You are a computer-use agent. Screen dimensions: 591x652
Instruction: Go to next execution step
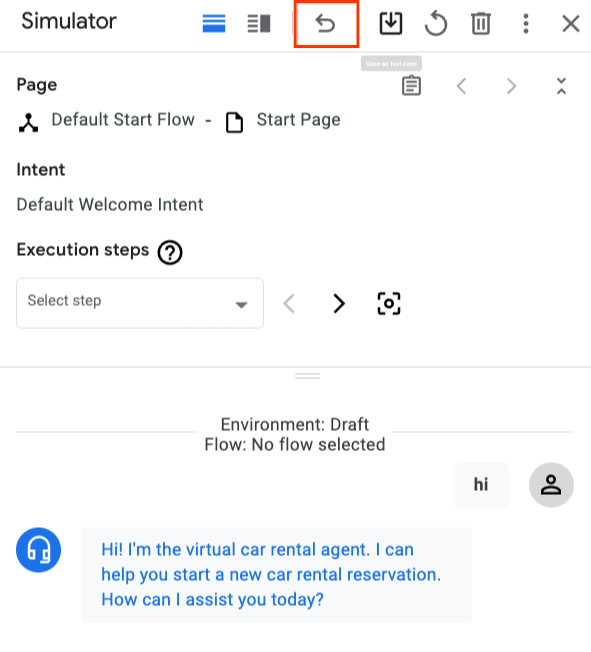(339, 303)
